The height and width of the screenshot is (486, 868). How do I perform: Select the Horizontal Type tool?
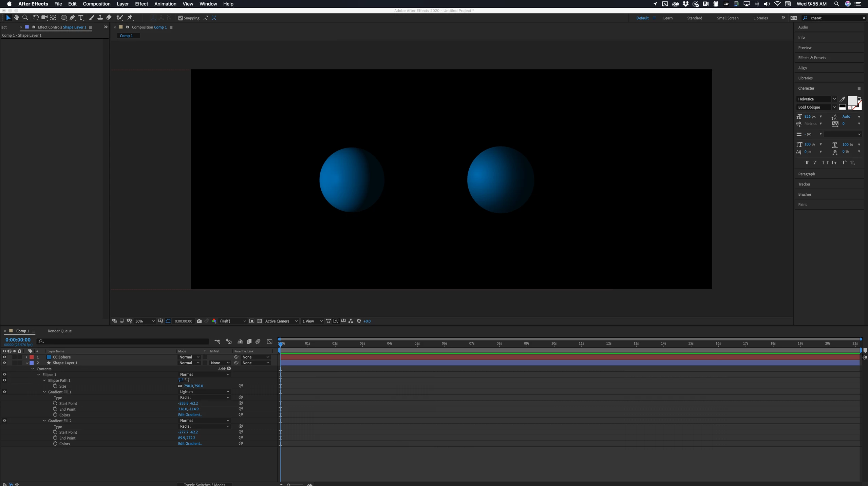coord(81,18)
